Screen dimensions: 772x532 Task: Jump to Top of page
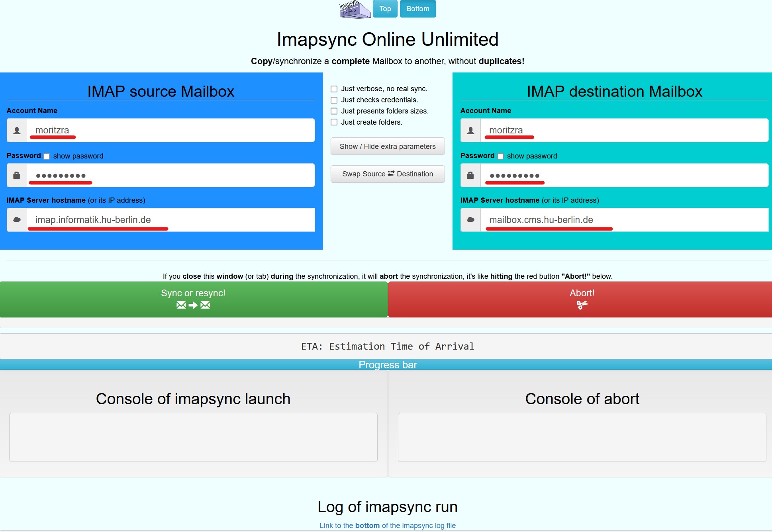(x=385, y=9)
